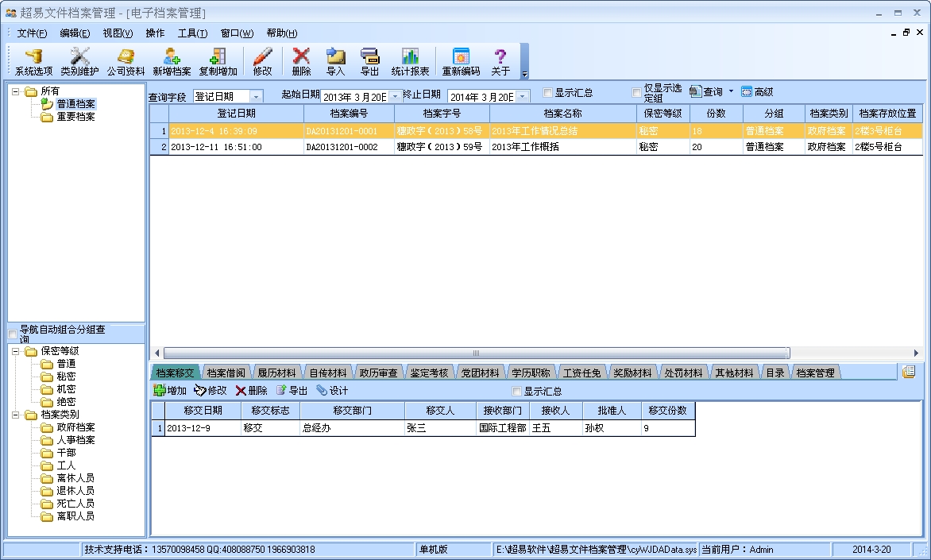
Task: Select row with 2013年工作概括
Action: tap(536, 147)
